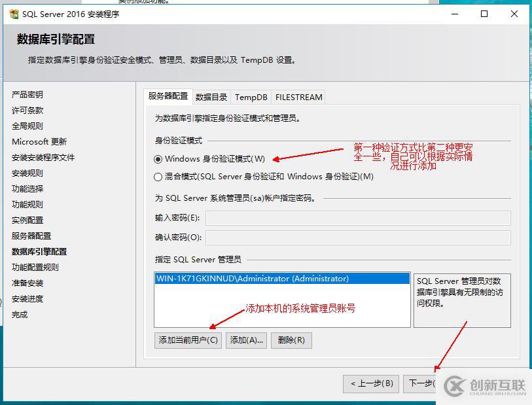The height and width of the screenshot is (405, 532).
Task: Go back using the 上一步(B) button
Action: point(370,384)
